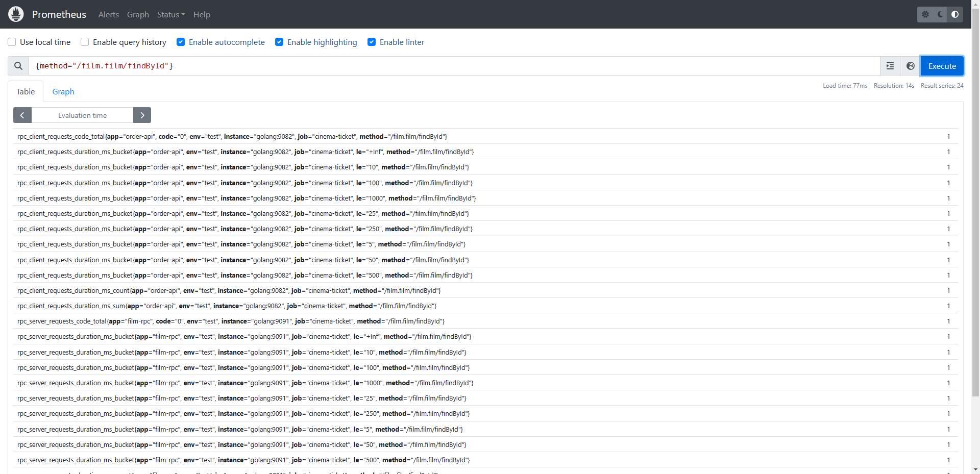Go to next evaluation time
The width and height of the screenshot is (980, 474).
(x=142, y=115)
